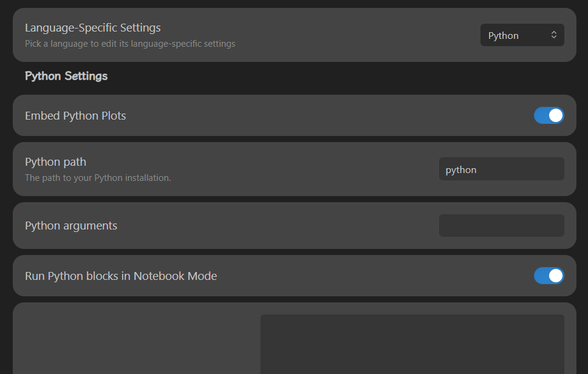Toggle Embed Python Plots switch
588x374 pixels.
(x=549, y=115)
